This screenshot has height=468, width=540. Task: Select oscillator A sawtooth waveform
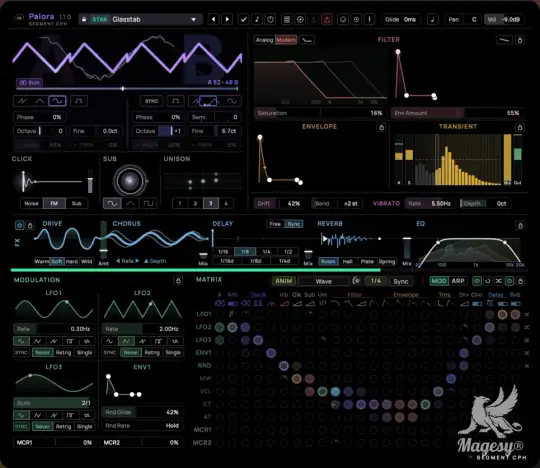(x=22, y=101)
